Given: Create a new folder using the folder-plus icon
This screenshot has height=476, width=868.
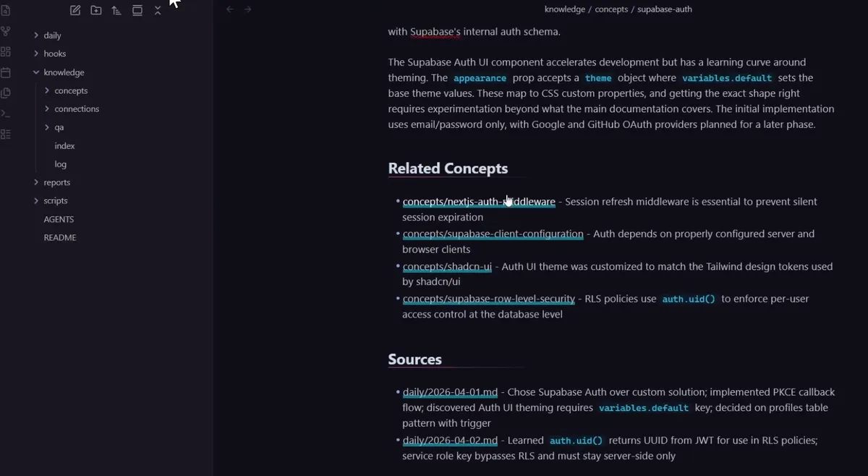Looking at the screenshot, I should tap(96, 10).
